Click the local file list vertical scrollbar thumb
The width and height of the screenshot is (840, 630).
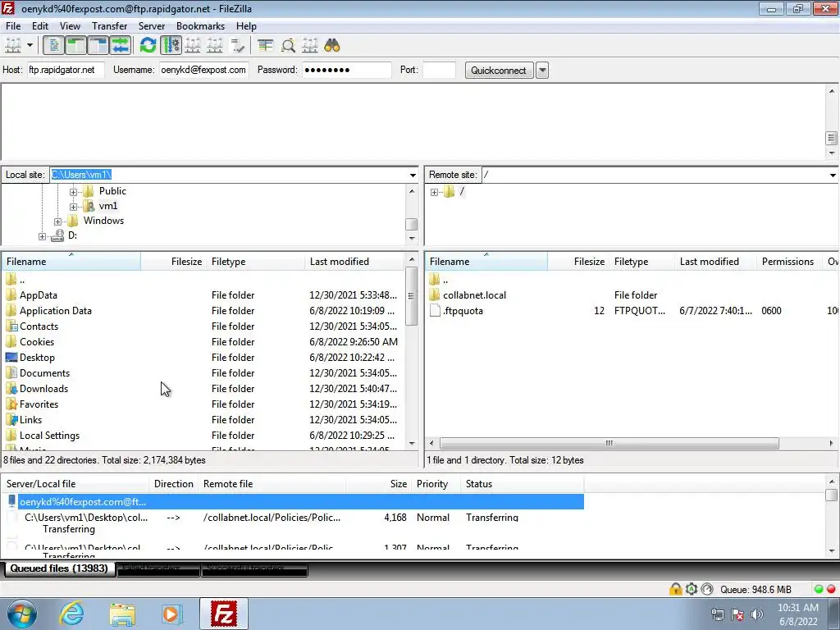pyautogui.click(x=412, y=295)
